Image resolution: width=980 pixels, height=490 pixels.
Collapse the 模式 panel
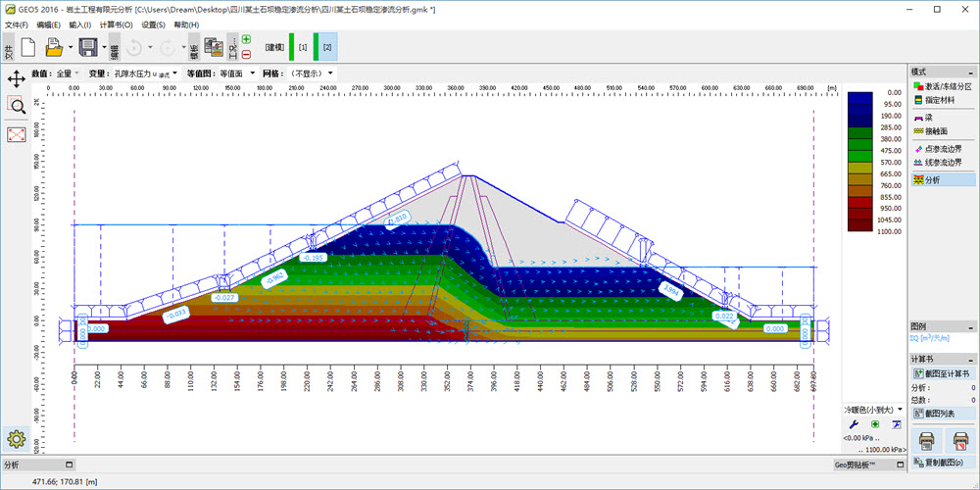click(971, 72)
